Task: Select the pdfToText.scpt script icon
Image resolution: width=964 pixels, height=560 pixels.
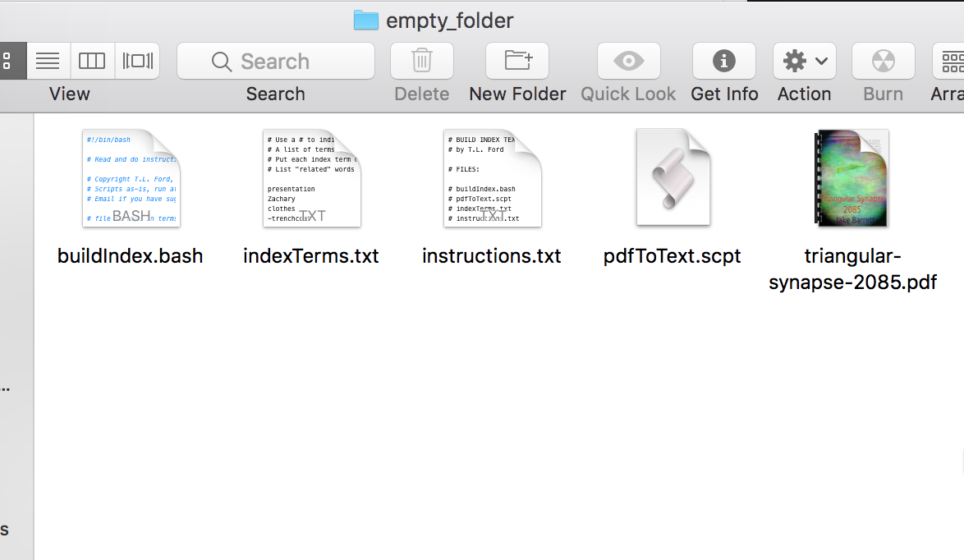Action: pos(673,177)
